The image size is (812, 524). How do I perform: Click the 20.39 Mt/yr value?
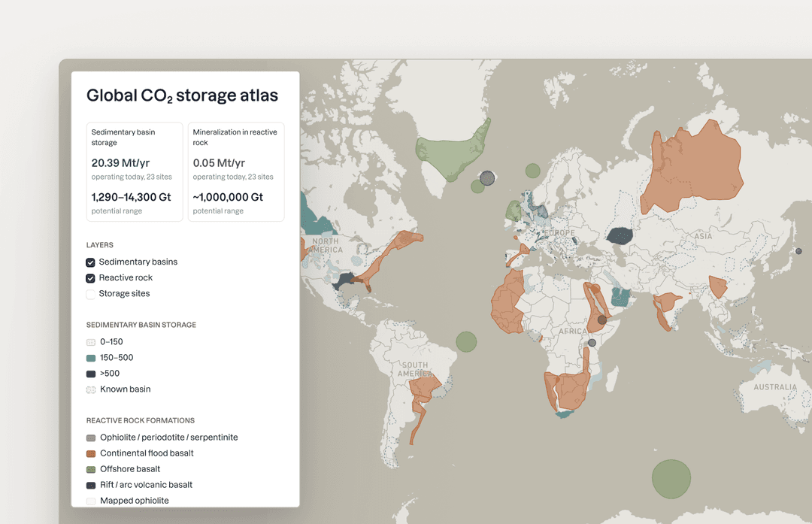pyautogui.click(x=120, y=163)
